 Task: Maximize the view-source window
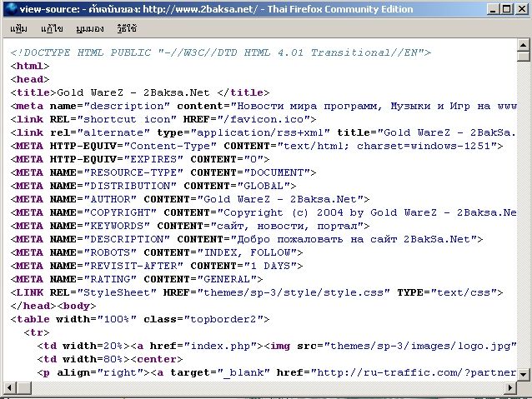click(x=506, y=9)
